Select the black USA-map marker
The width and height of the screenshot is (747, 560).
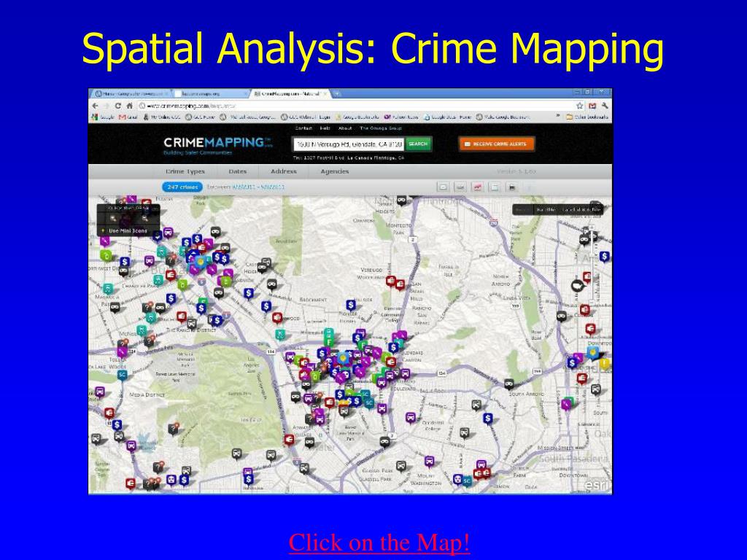click(x=578, y=286)
